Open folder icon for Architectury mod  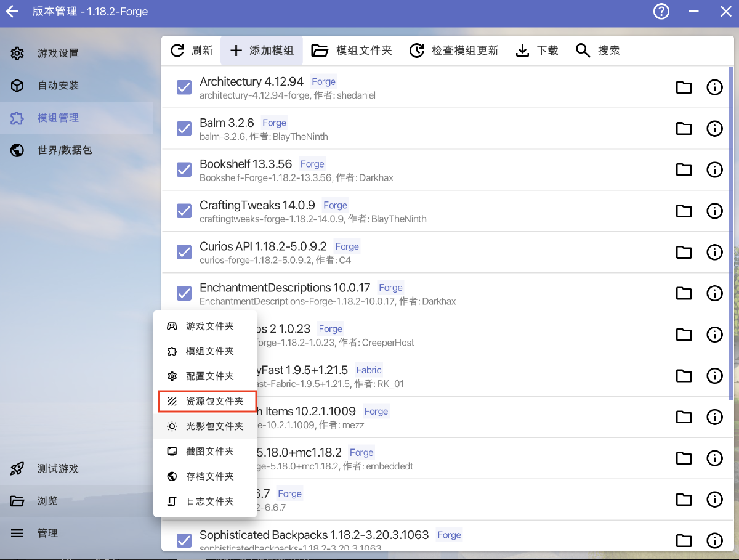click(x=684, y=87)
